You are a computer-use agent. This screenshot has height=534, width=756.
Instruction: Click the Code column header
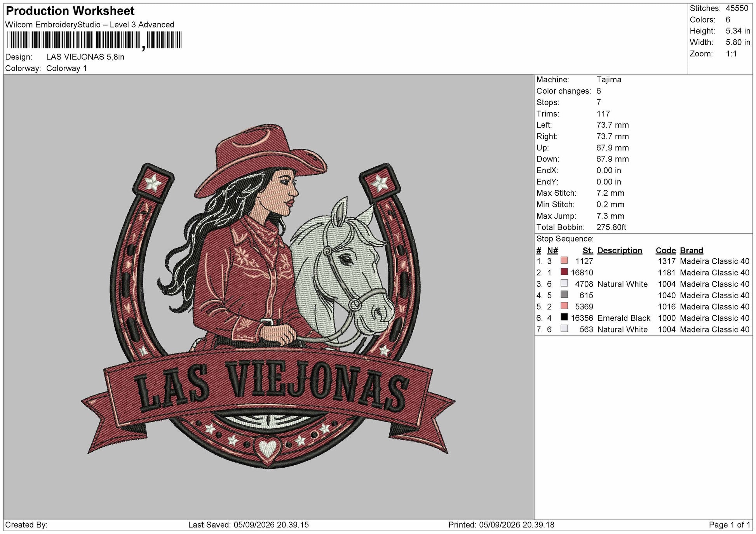[665, 250]
